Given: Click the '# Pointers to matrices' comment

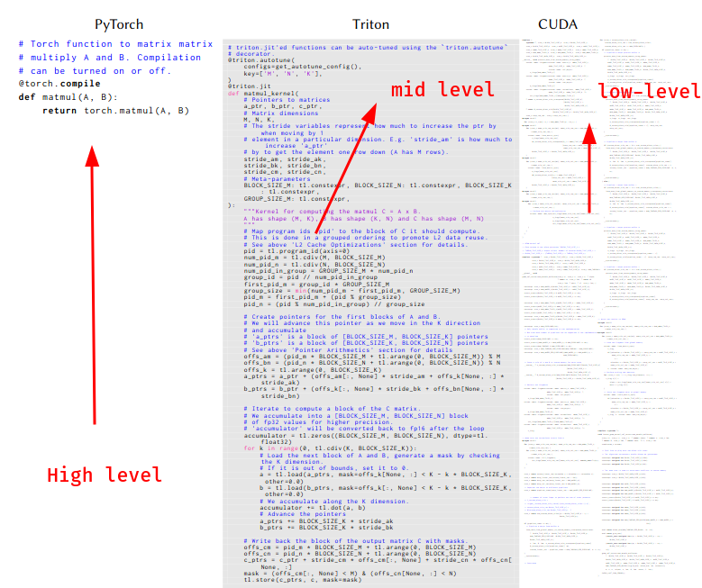Looking at the screenshot, I should coord(287,100).
